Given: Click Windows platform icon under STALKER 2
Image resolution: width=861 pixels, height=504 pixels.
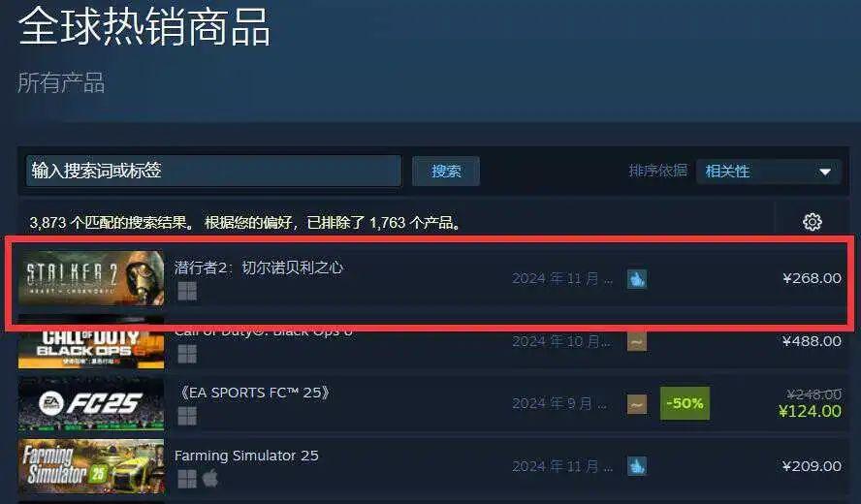Looking at the screenshot, I should [187, 292].
